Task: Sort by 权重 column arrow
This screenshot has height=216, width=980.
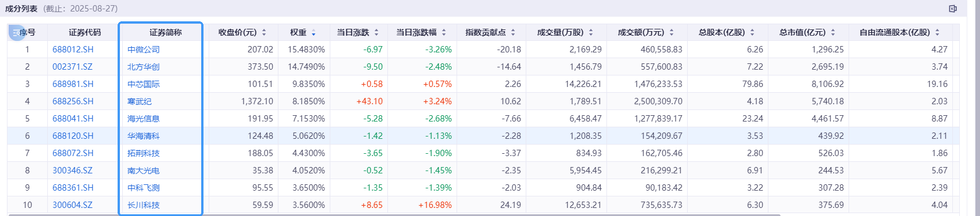Action: coord(314,33)
